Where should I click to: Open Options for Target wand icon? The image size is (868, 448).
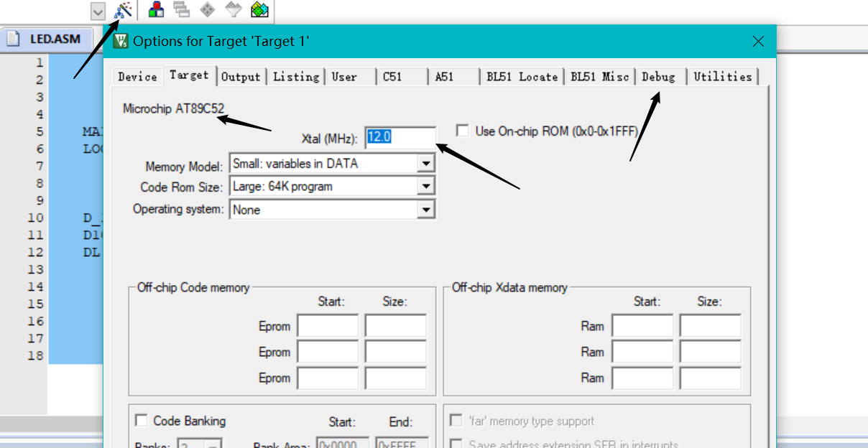pyautogui.click(x=124, y=10)
